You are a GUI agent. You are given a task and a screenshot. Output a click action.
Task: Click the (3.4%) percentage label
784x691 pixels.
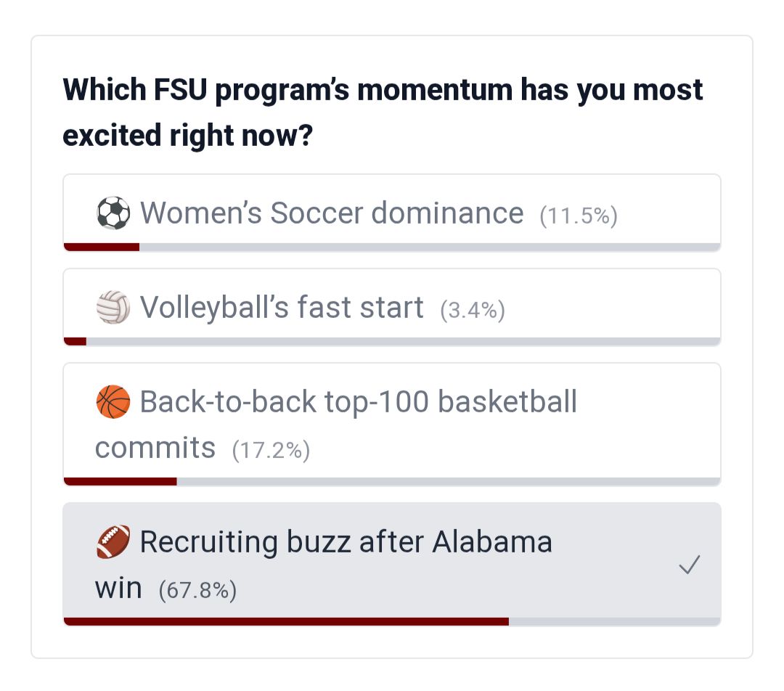pos(473,310)
